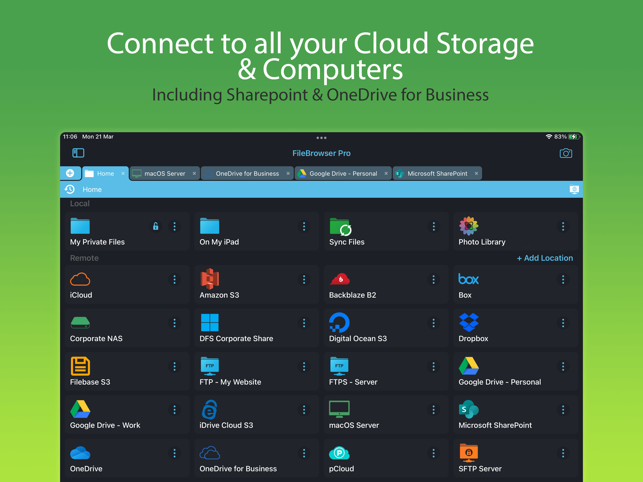Open iCloud location

127,284
